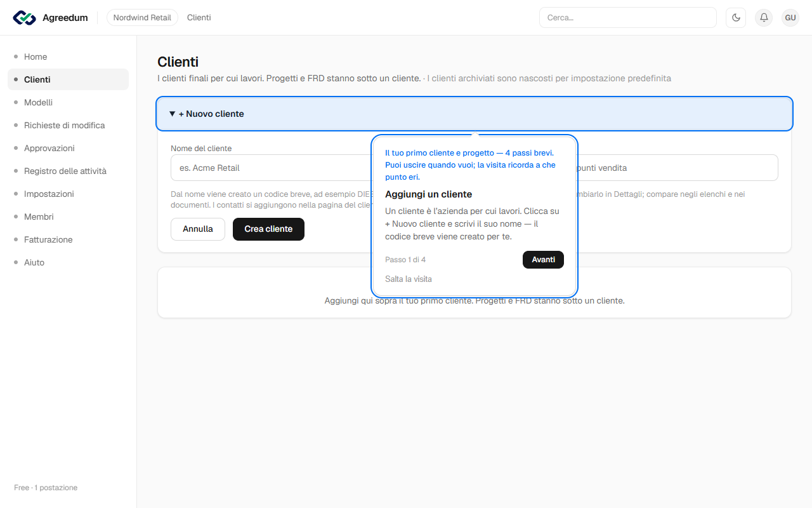Open Registro delle attività
The height and width of the screenshot is (508, 812).
68,171
